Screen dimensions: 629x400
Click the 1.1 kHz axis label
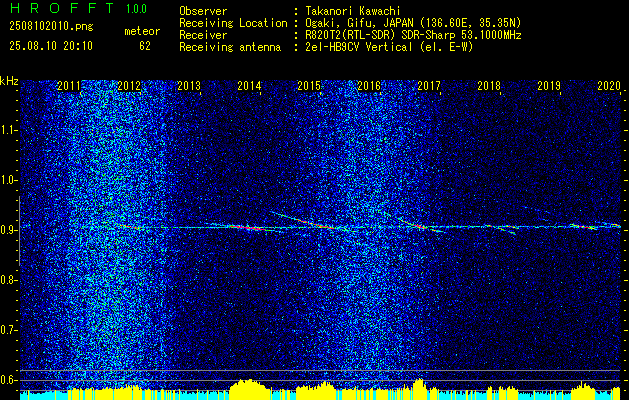(9, 130)
